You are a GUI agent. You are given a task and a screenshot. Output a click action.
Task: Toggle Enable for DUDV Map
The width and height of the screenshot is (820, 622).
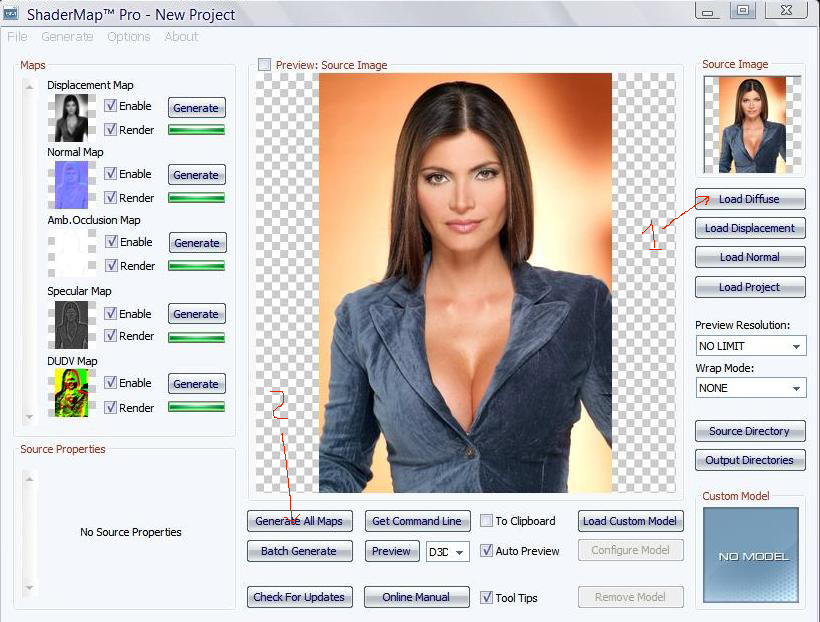tap(110, 382)
